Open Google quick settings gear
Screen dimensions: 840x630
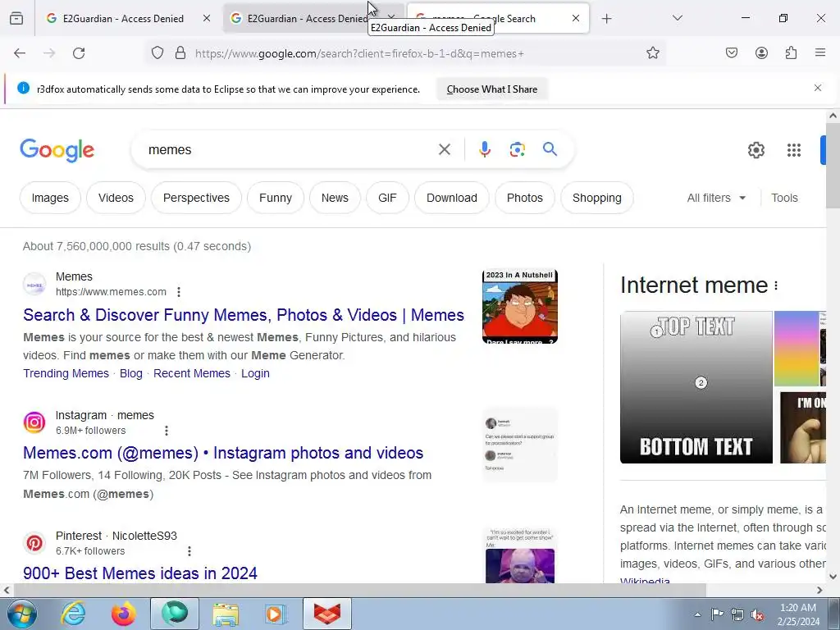pyautogui.click(x=756, y=150)
